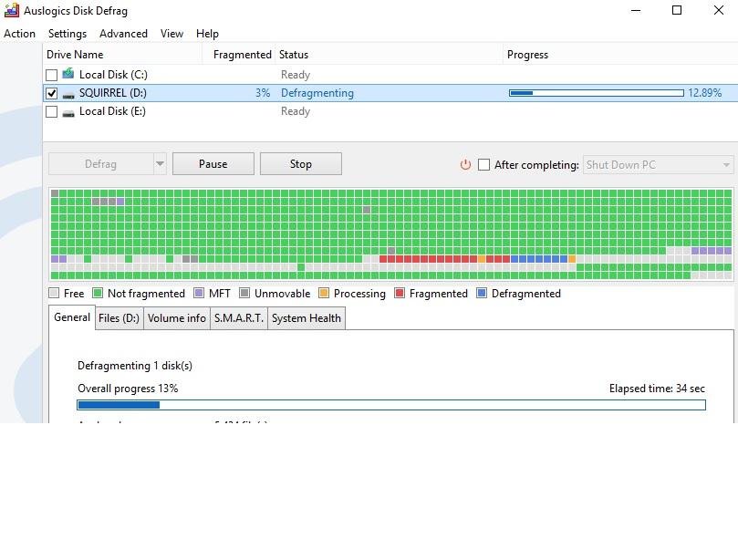Click the SQUIRREL (D:) drive icon
738x560 pixels.
(68, 95)
